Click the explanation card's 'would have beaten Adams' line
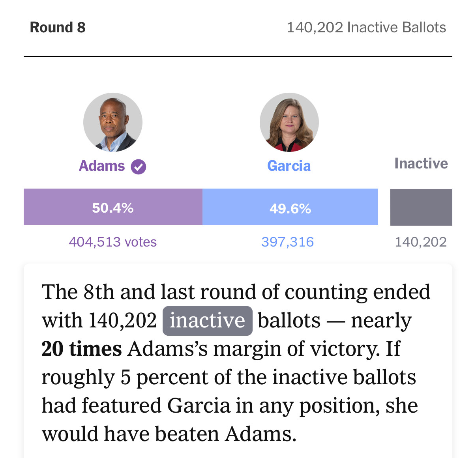The width and height of the screenshot is (476, 458). point(169,434)
